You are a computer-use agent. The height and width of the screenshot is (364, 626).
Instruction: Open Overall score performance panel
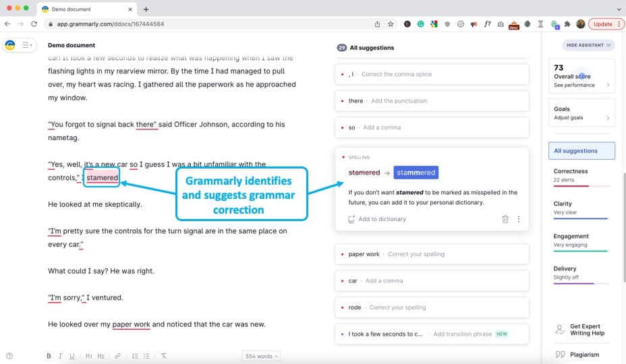click(581, 76)
